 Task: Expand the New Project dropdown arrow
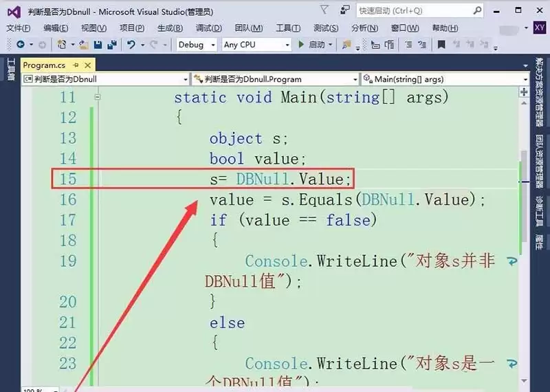tap(73, 45)
